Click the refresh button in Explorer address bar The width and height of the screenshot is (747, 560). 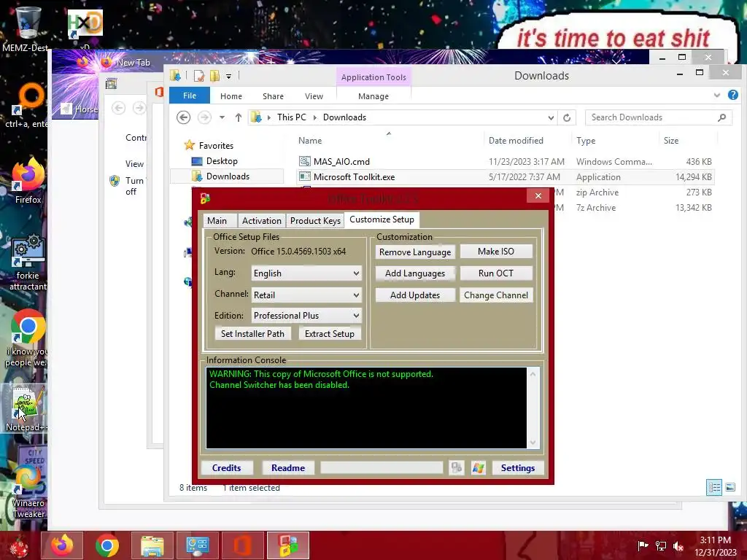[x=567, y=117]
